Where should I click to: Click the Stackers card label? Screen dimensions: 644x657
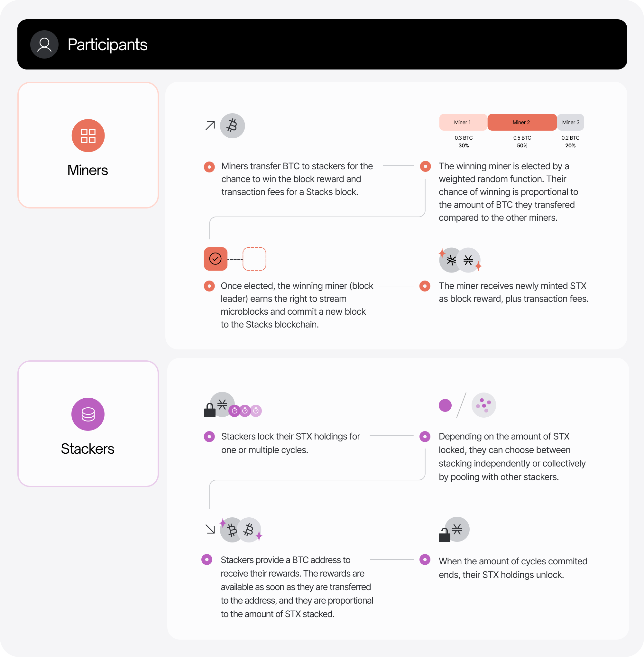click(x=87, y=449)
